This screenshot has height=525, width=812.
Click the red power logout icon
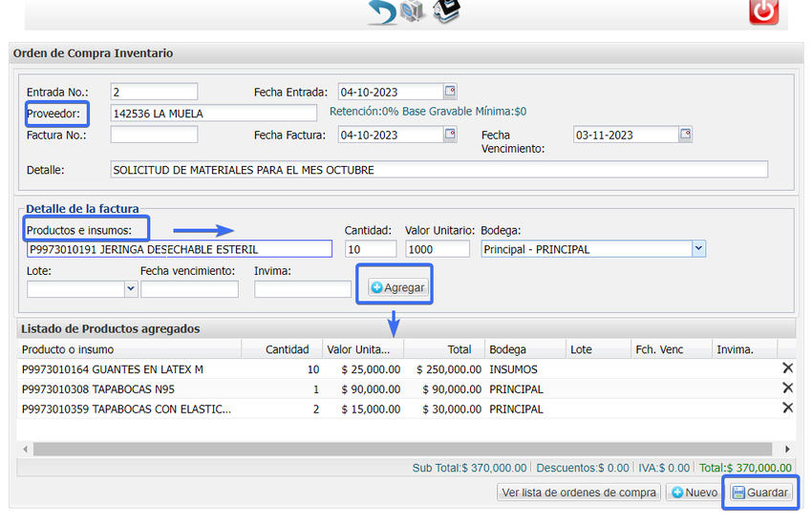pos(763,11)
